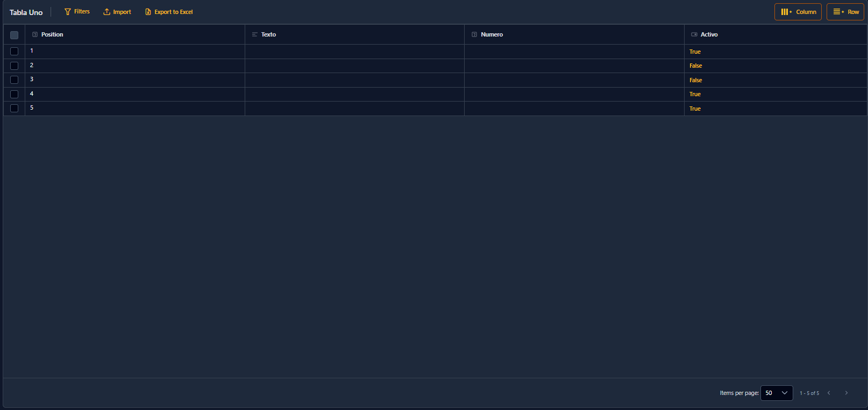The height and width of the screenshot is (410, 868).
Task: Click the Activo column type icon
Action: [x=694, y=34]
